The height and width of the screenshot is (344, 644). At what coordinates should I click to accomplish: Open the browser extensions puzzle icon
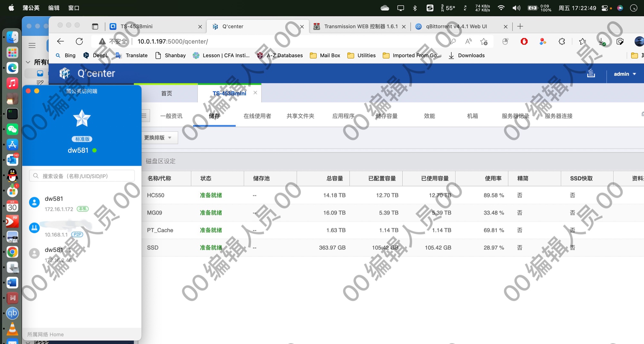(562, 41)
